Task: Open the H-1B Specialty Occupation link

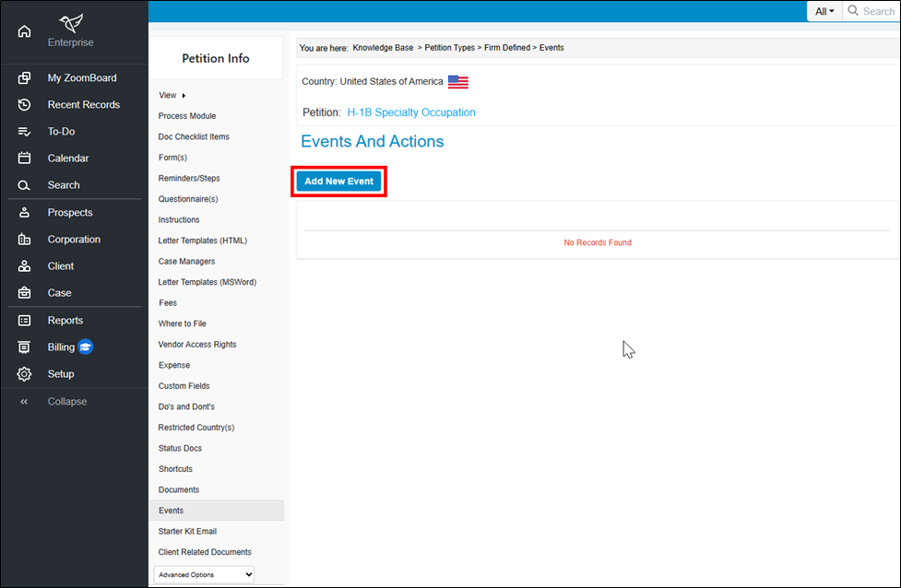Action: (x=411, y=112)
